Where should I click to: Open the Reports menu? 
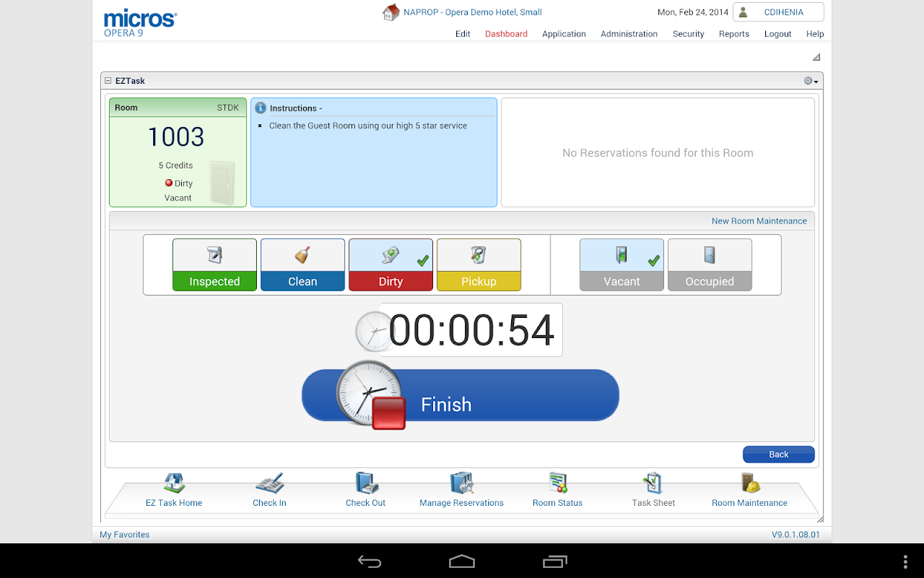(x=734, y=34)
